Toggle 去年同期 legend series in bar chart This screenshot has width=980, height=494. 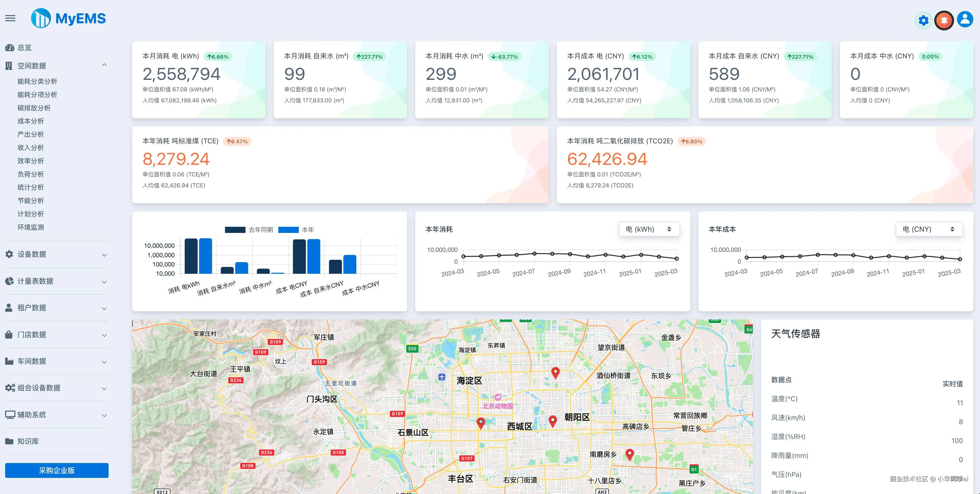260,230
